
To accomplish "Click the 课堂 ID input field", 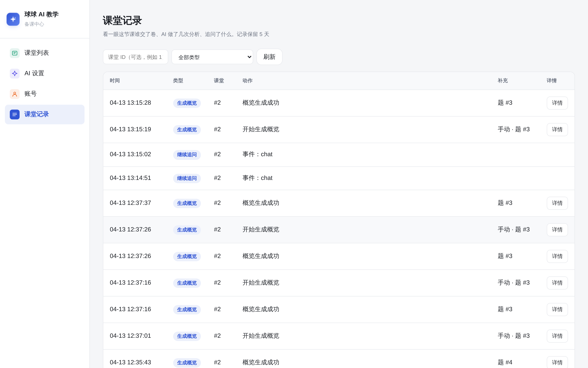I will (136, 57).
